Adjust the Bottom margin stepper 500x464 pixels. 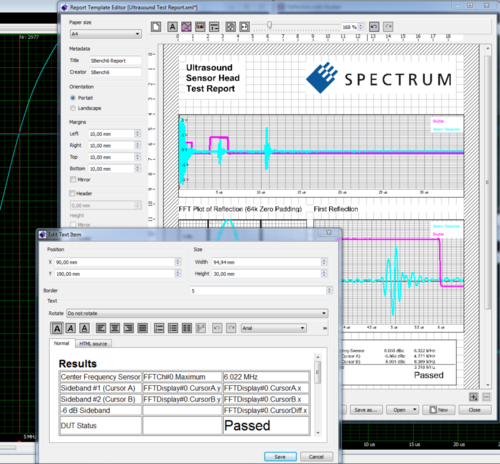(137, 169)
